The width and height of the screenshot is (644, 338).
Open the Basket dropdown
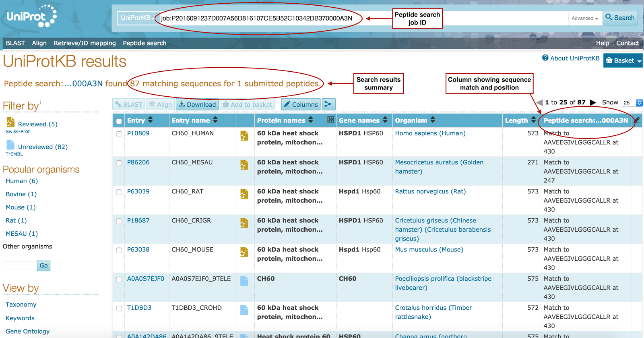click(623, 60)
